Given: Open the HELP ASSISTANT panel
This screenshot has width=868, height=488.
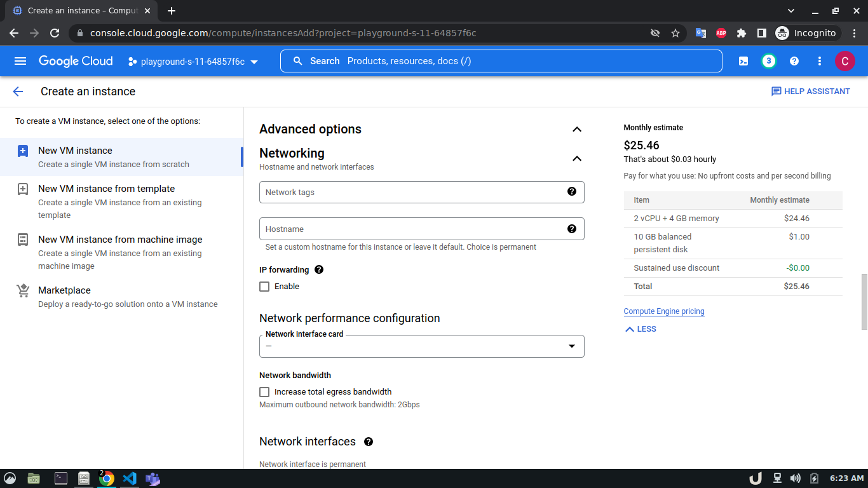Looking at the screenshot, I should 810,91.
